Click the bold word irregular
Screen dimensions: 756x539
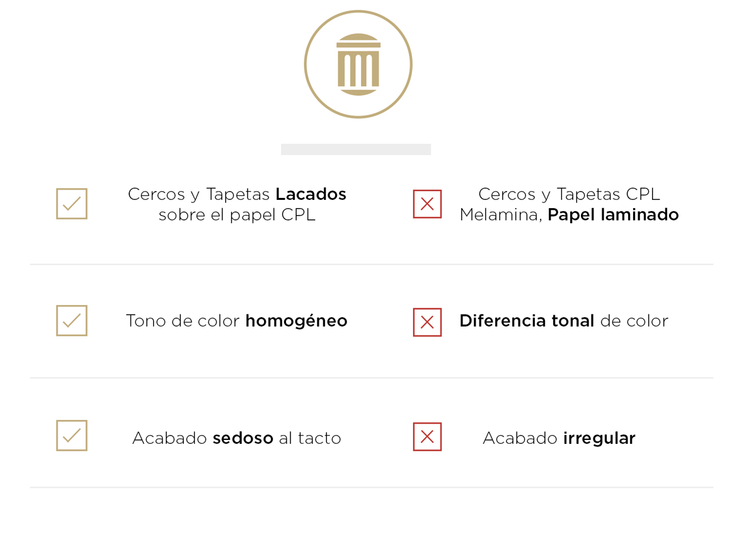click(599, 438)
